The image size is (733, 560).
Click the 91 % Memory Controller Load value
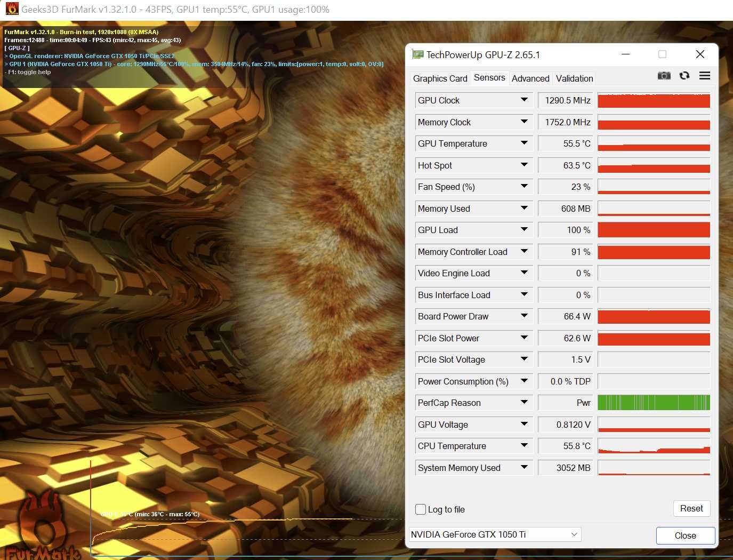566,252
